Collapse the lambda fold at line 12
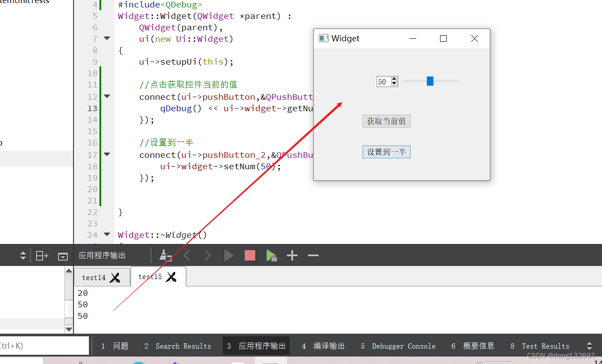This screenshot has height=364, width=602. (107, 96)
